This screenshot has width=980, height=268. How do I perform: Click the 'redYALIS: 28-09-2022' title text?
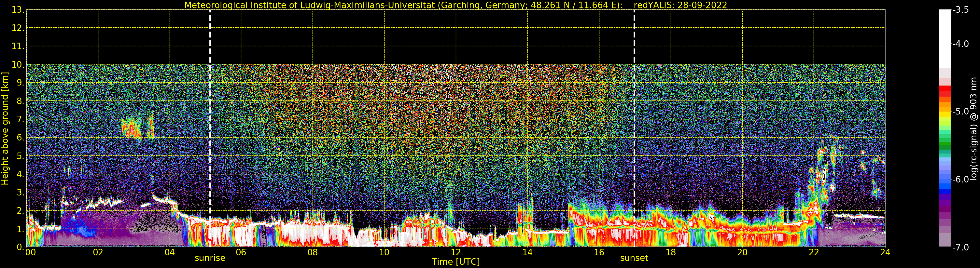click(x=680, y=5)
